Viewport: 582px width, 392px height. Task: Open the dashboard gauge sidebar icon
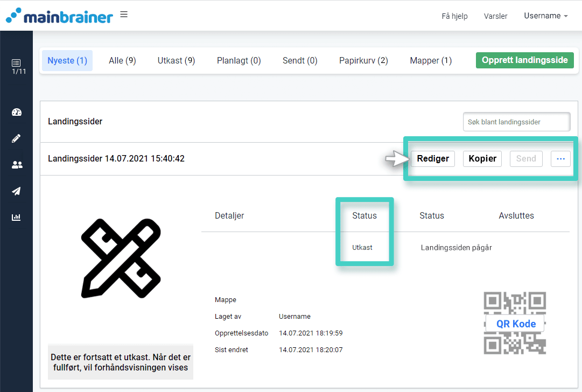tap(16, 112)
